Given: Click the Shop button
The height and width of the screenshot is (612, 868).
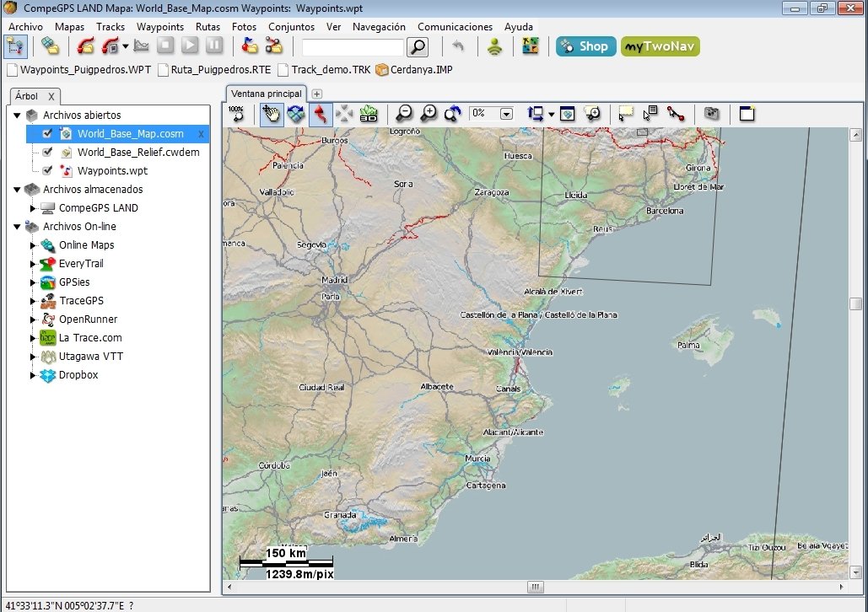Looking at the screenshot, I should (x=585, y=46).
